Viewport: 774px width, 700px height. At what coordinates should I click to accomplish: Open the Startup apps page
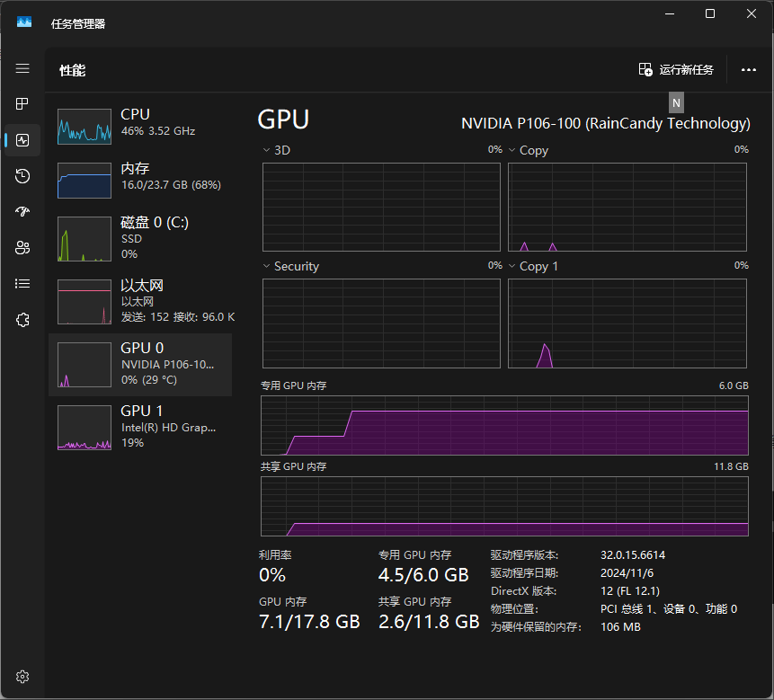pyautogui.click(x=22, y=211)
